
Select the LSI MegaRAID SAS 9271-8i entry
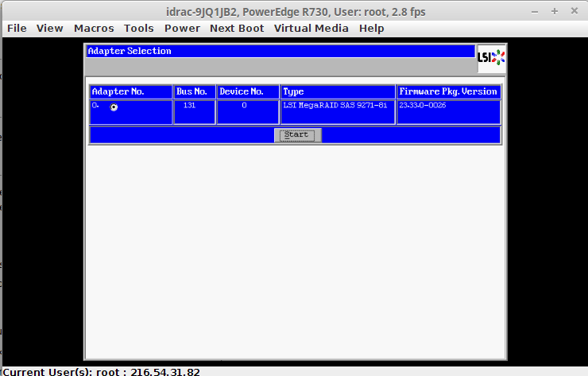coord(335,106)
